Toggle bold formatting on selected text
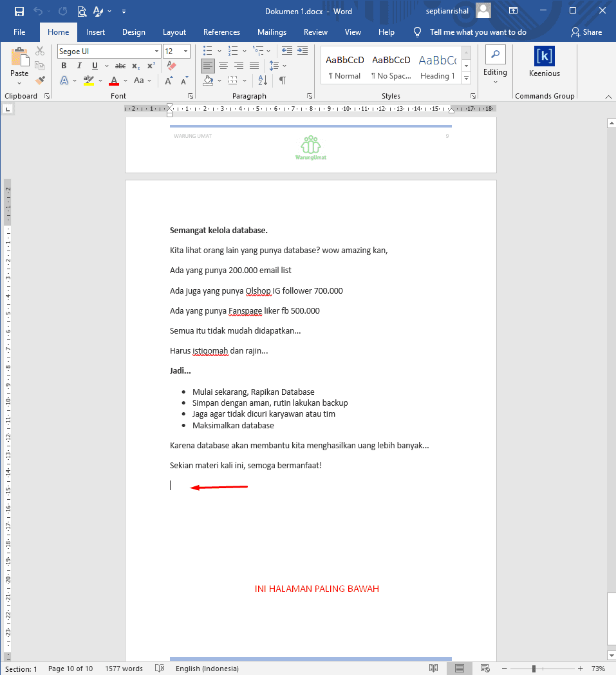Screen dimensions: 616x675 (63, 65)
